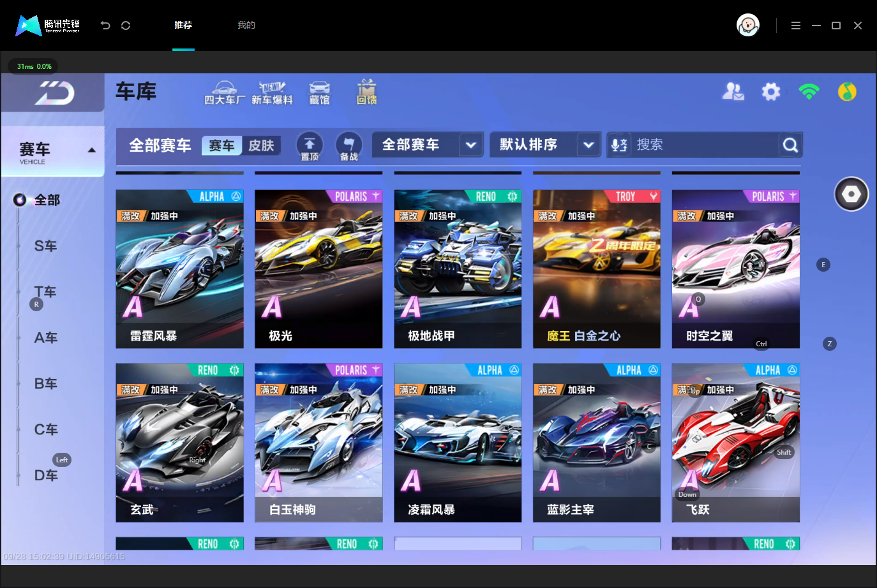Open the floating hexagon menu button
This screenshot has width=877, height=588.
pyautogui.click(x=851, y=194)
